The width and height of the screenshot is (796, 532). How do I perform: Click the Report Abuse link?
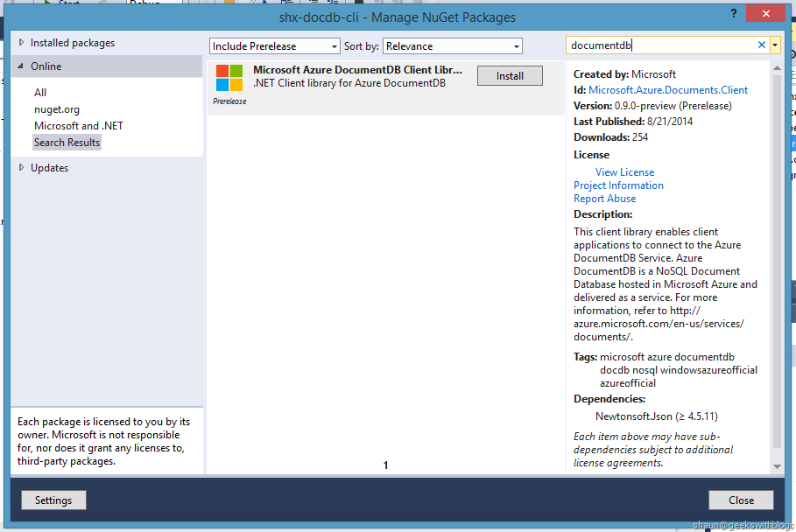point(604,199)
